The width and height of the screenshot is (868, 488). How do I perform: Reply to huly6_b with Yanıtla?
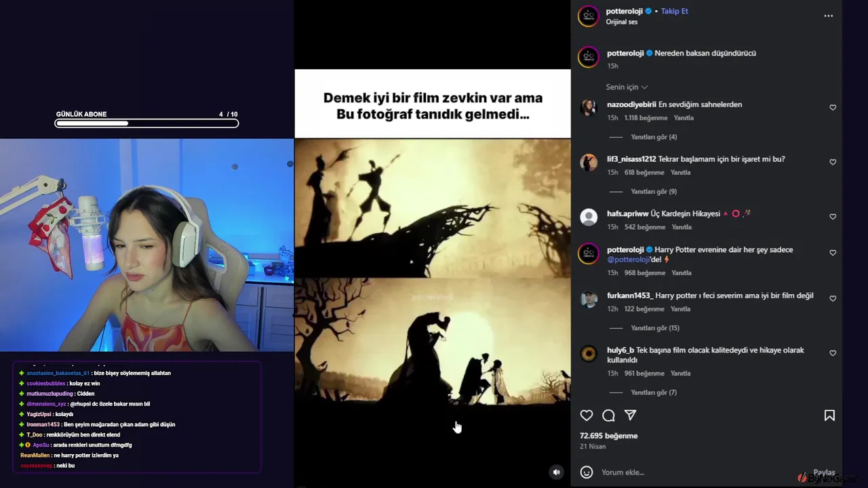(680, 373)
